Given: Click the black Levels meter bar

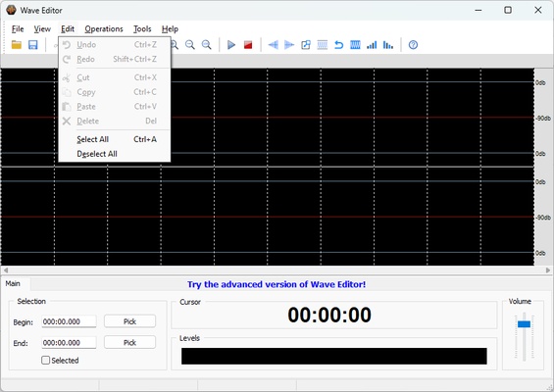Looking at the screenshot, I should [x=334, y=356].
